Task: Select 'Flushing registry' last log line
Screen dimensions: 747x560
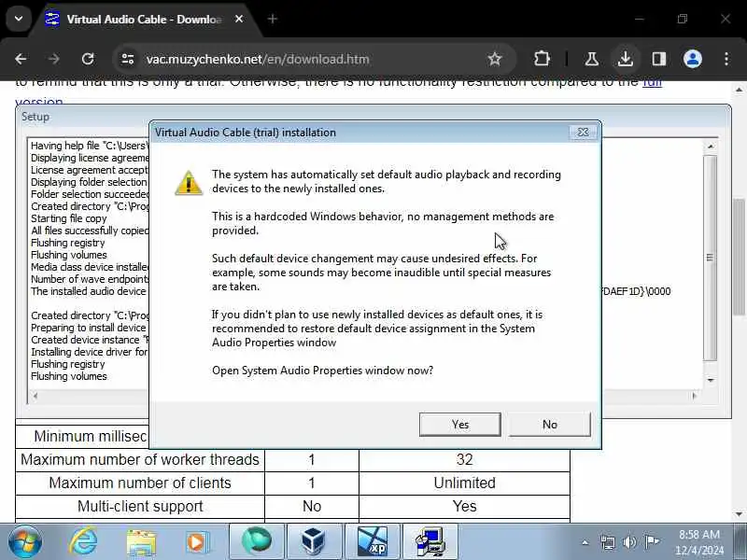Action: [67, 364]
